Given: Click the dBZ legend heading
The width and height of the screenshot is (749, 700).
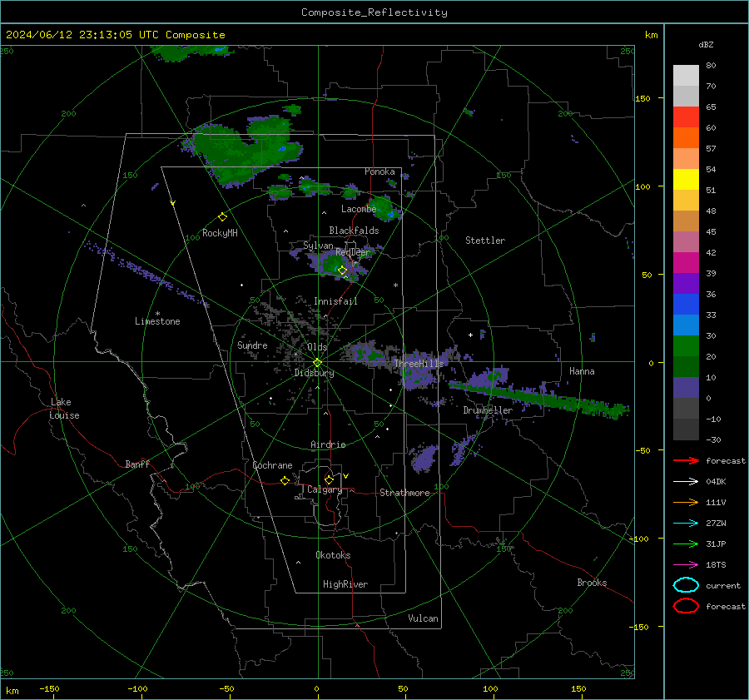Looking at the screenshot, I should (706, 45).
